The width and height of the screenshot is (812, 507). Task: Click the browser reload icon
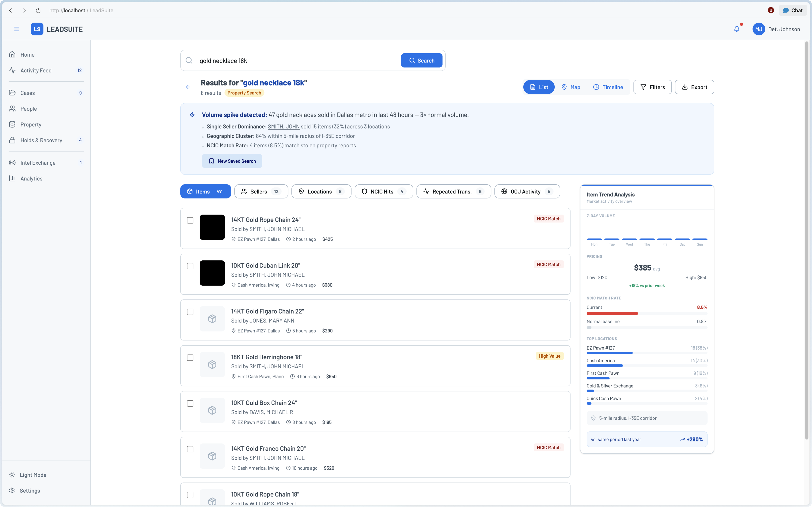point(38,10)
